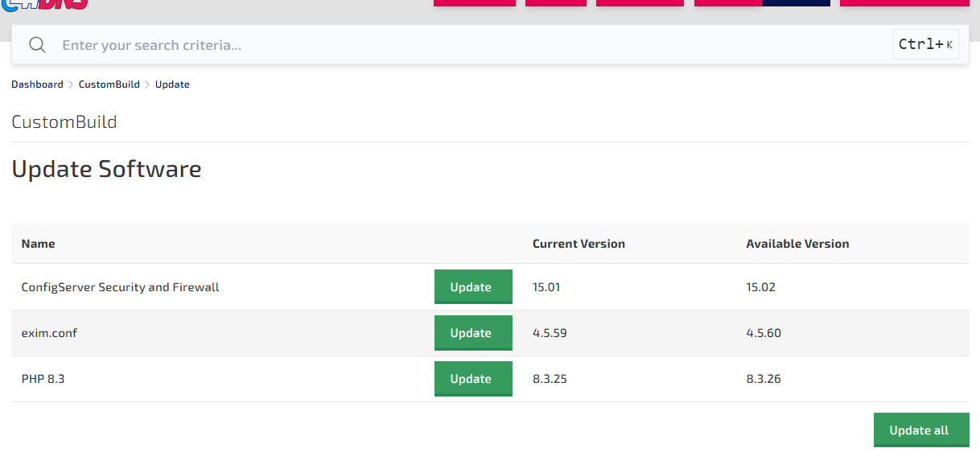Screen dimensions: 980x473
Task: Click the magnifying glass search icon
Action: coord(37,45)
